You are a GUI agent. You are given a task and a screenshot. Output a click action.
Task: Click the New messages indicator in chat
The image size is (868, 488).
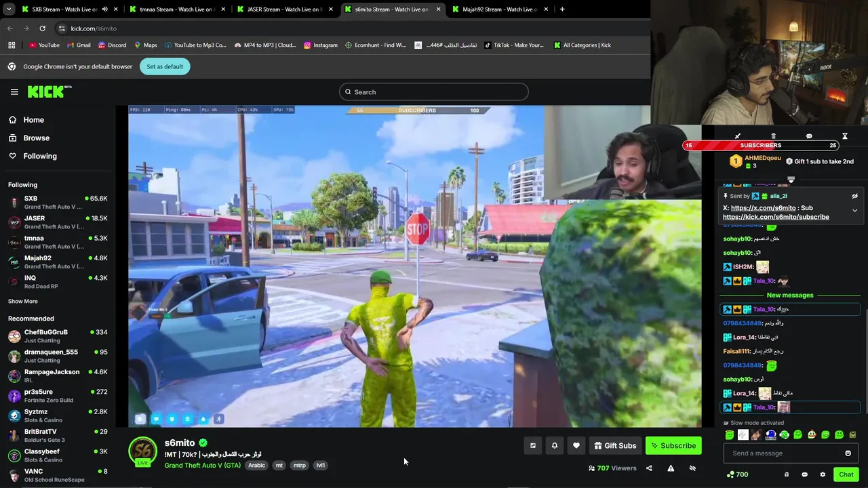pos(790,296)
